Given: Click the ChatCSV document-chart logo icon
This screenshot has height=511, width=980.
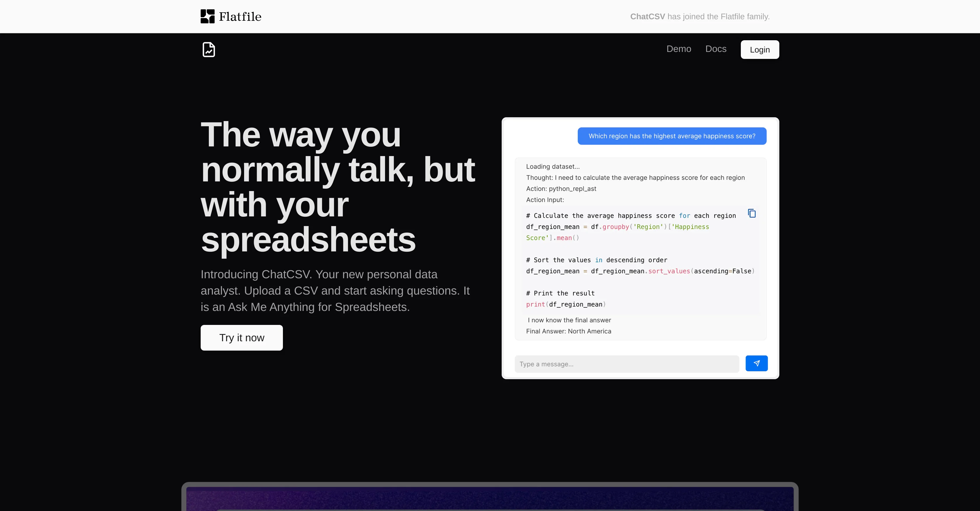Looking at the screenshot, I should pos(209,50).
